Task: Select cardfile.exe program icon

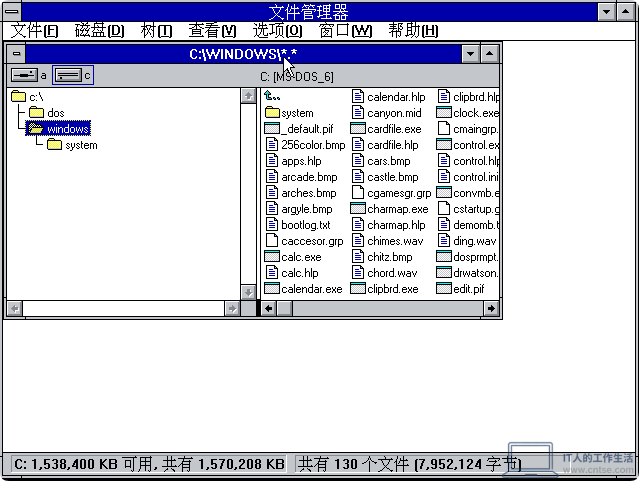Action: coord(358,129)
